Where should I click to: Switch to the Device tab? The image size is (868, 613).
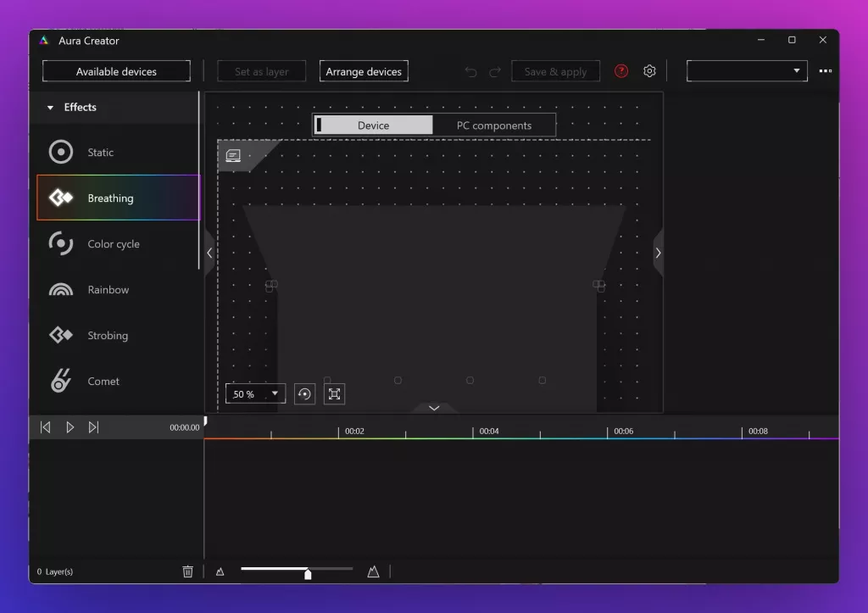pos(373,125)
